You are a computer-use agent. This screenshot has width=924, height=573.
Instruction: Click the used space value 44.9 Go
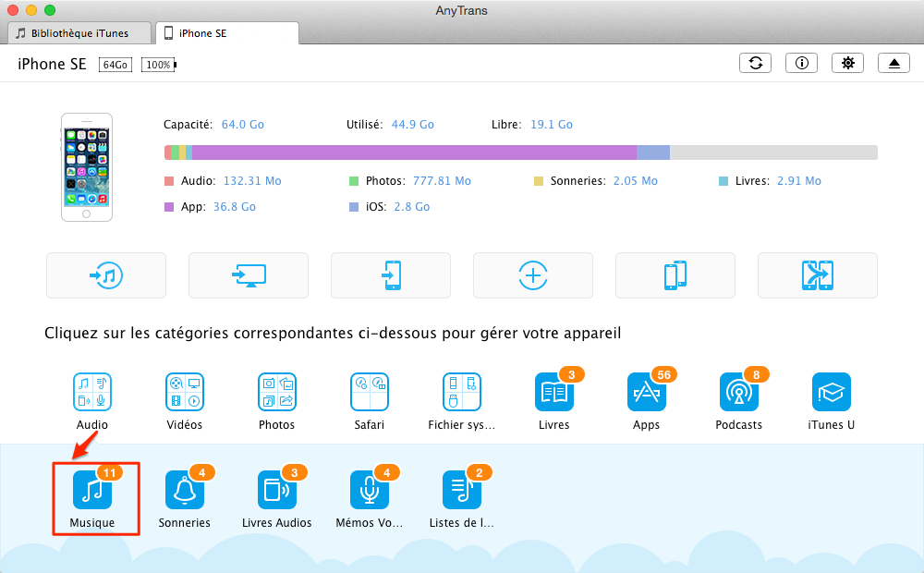tap(412, 125)
